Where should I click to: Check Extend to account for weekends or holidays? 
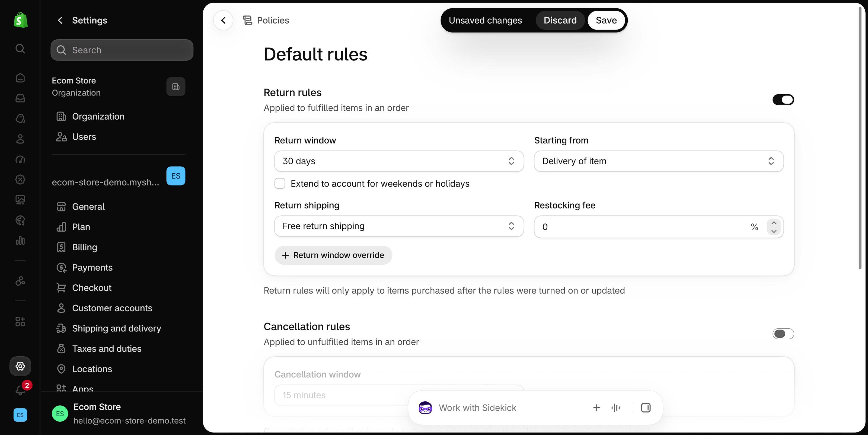tap(280, 184)
